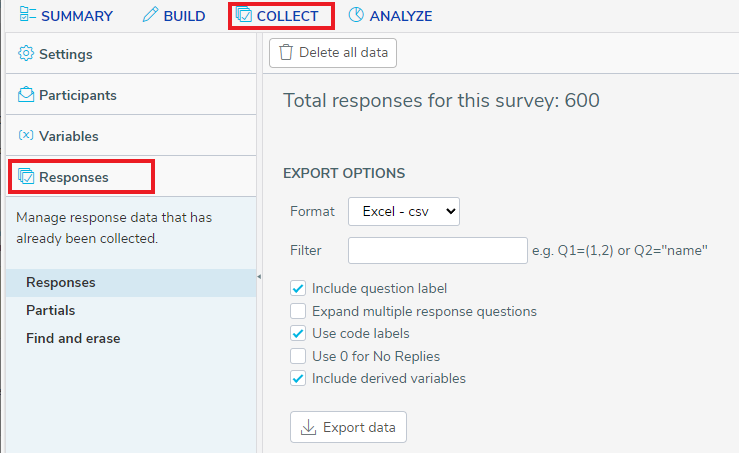Click the Variables (x) icon
The width and height of the screenshot is (739, 453).
(26, 135)
